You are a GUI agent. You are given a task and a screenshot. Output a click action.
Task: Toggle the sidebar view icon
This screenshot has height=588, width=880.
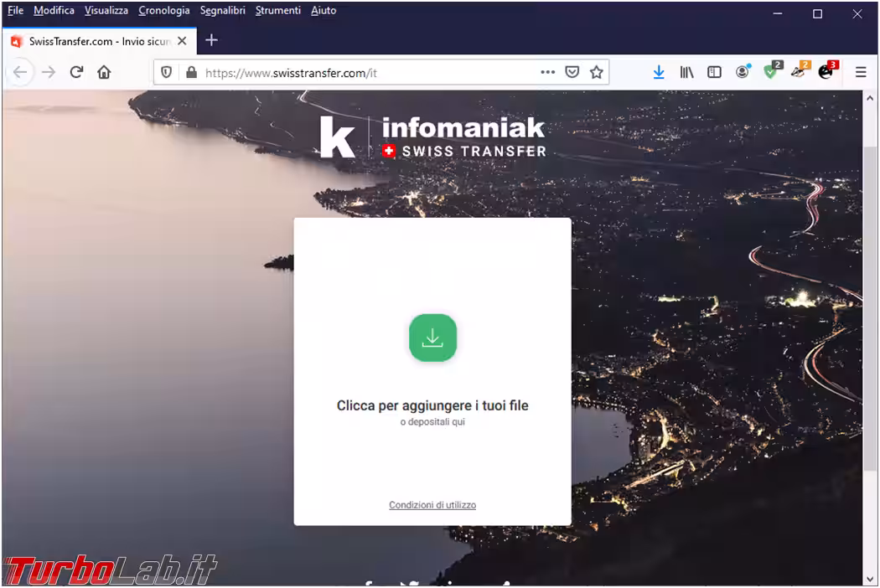pyautogui.click(x=714, y=72)
